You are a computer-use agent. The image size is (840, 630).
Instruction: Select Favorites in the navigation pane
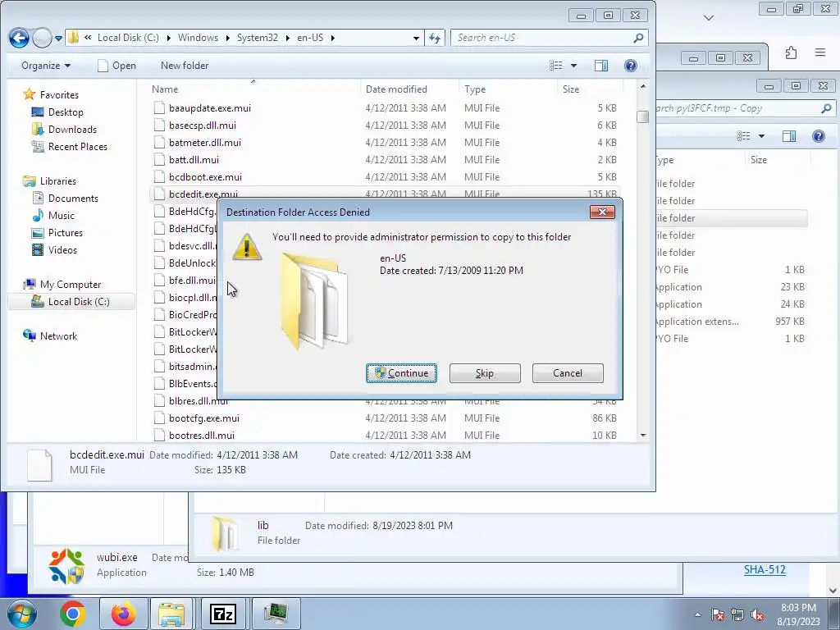[52, 95]
